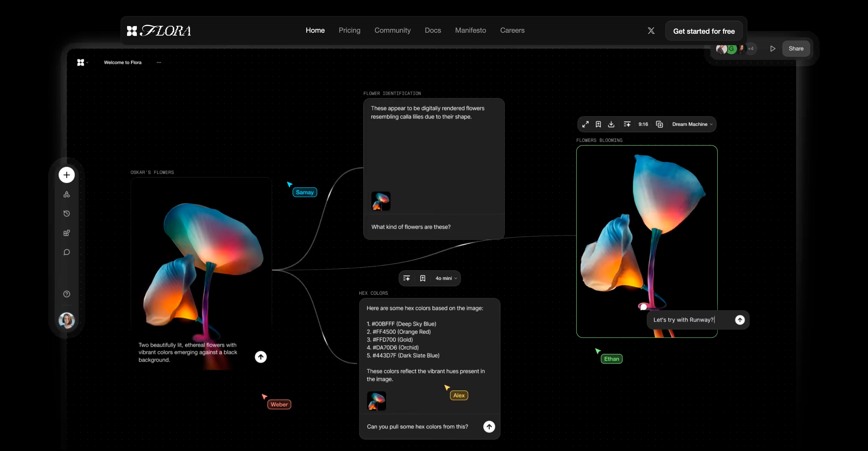868x451 pixels.
Task: Open the Manifesto nav item
Action: (x=470, y=30)
